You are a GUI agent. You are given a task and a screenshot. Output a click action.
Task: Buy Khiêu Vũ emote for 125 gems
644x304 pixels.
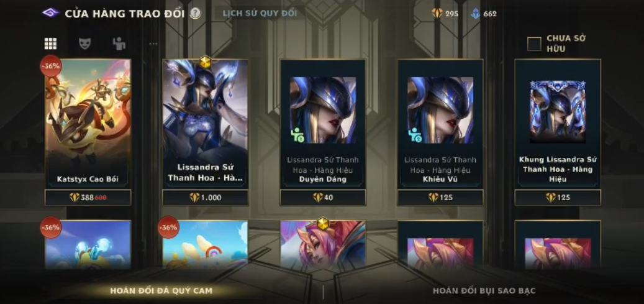(x=440, y=198)
